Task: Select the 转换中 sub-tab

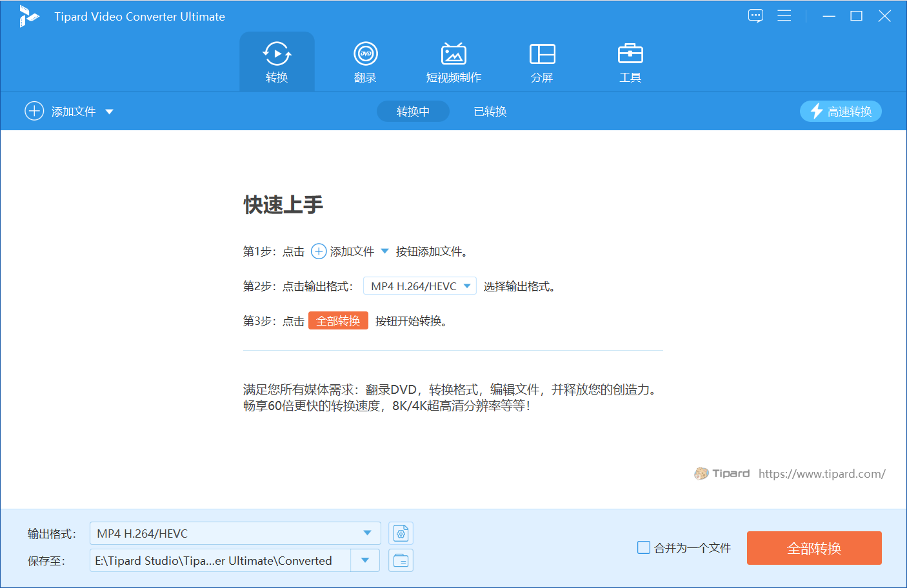Action: pyautogui.click(x=413, y=112)
